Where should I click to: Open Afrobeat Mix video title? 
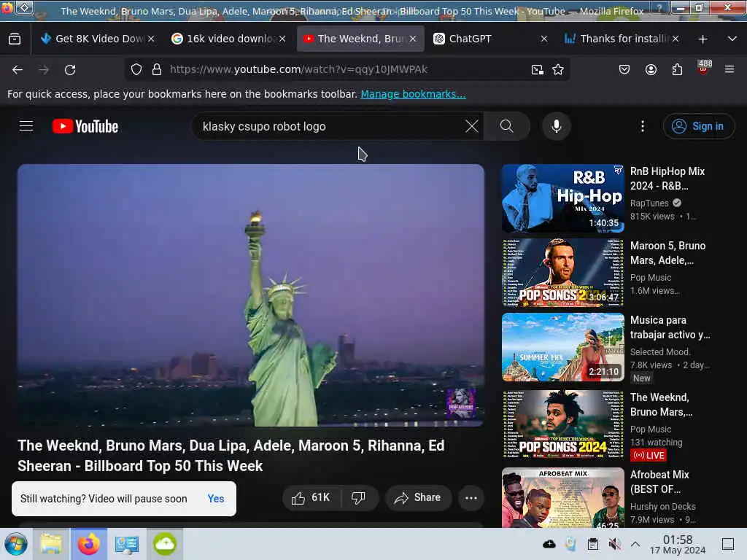point(659,482)
